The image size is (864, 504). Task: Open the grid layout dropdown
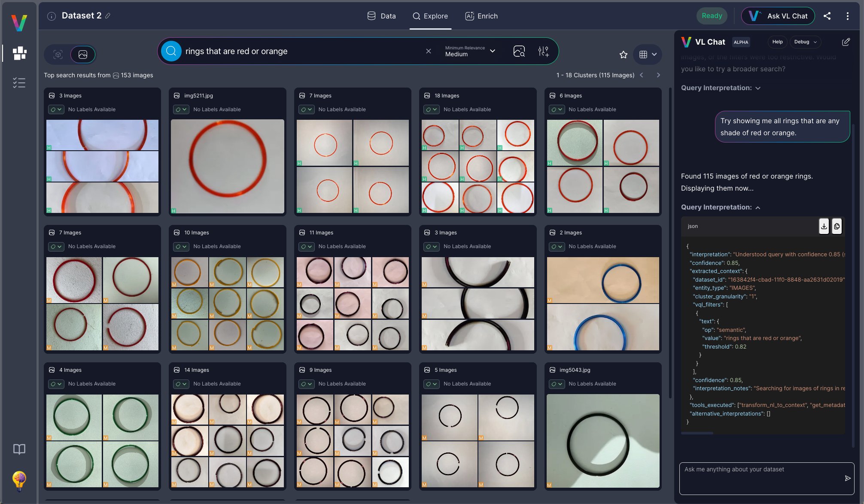(648, 55)
